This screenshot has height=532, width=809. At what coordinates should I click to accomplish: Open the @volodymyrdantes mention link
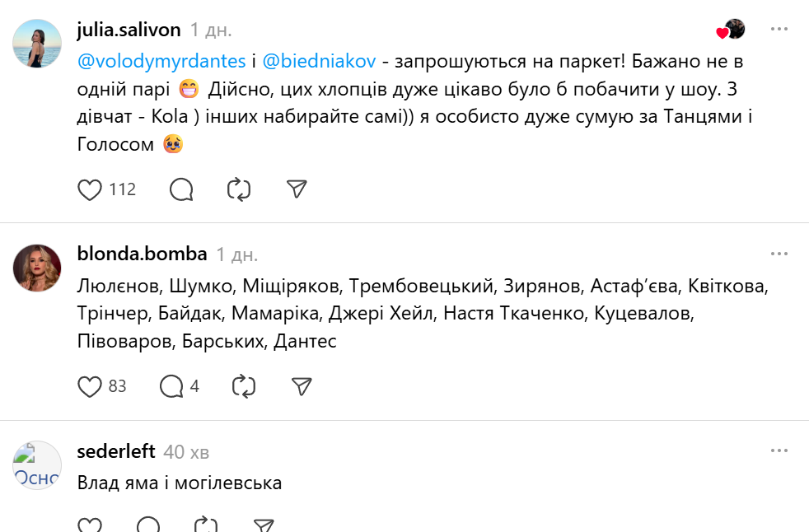161,61
